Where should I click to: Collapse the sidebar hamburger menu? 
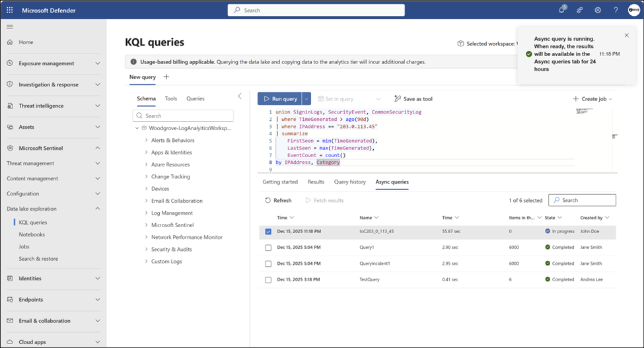(10, 27)
